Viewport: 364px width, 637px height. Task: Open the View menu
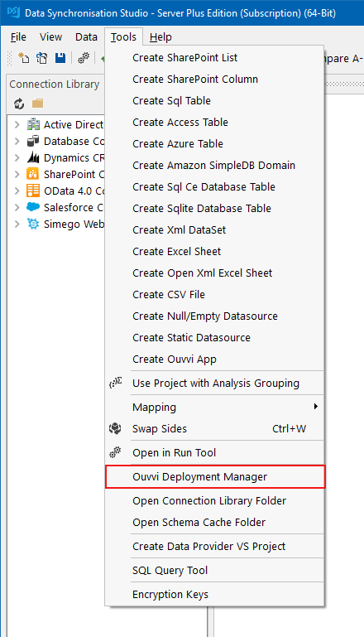point(50,37)
